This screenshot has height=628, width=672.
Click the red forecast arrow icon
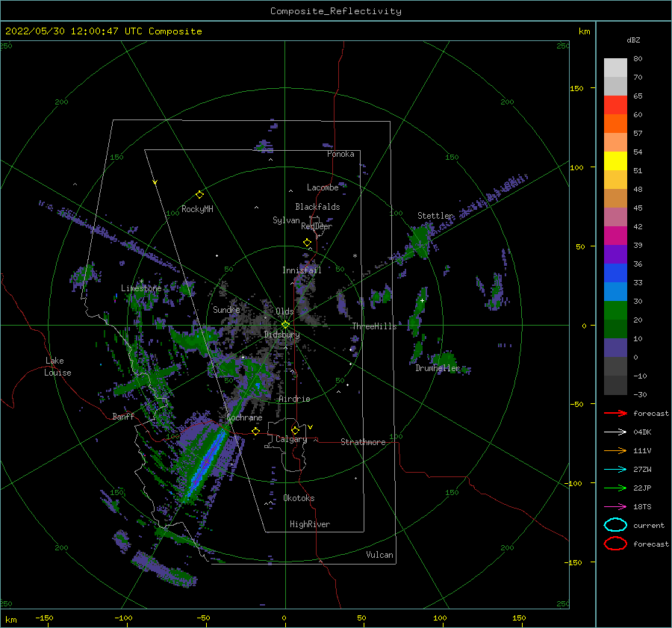click(615, 413)
